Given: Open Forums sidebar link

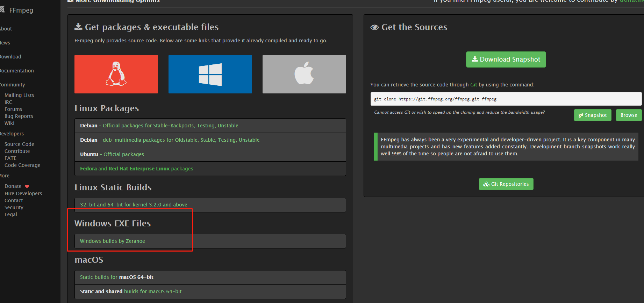Looking at the screenshot, I should [x=13, y=109].
